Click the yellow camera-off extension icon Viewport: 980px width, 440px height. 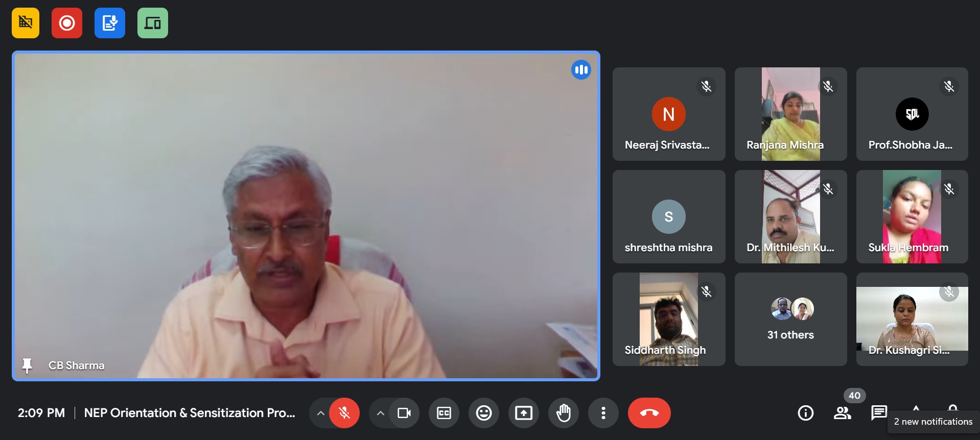tap(26, 23)
